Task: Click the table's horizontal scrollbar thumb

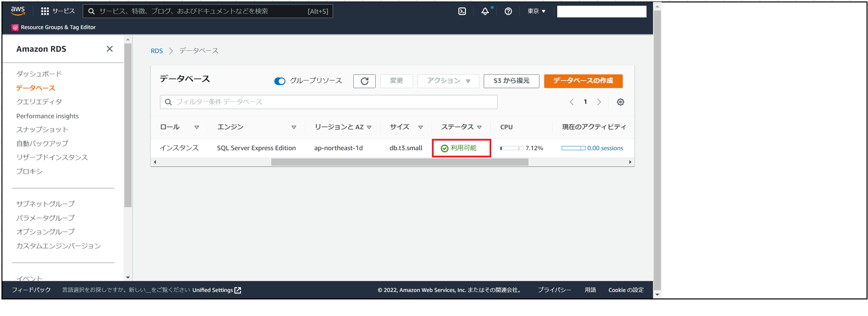Action: point(400,162)
